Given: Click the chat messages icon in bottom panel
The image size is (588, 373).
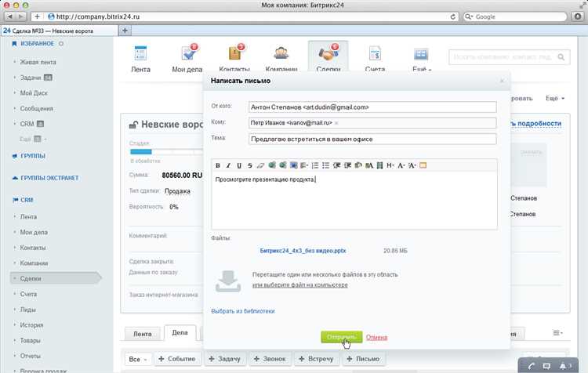Looking at the screenshot, I should click(x=546, y=366).
